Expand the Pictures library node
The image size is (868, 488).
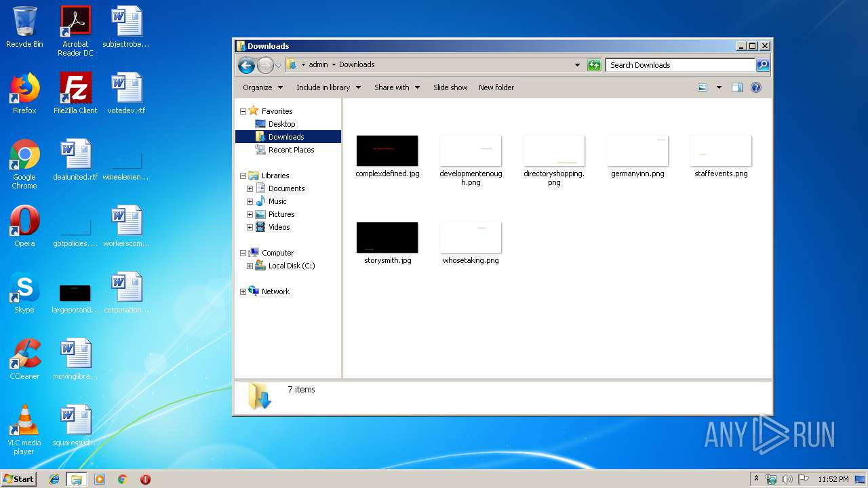250,214
